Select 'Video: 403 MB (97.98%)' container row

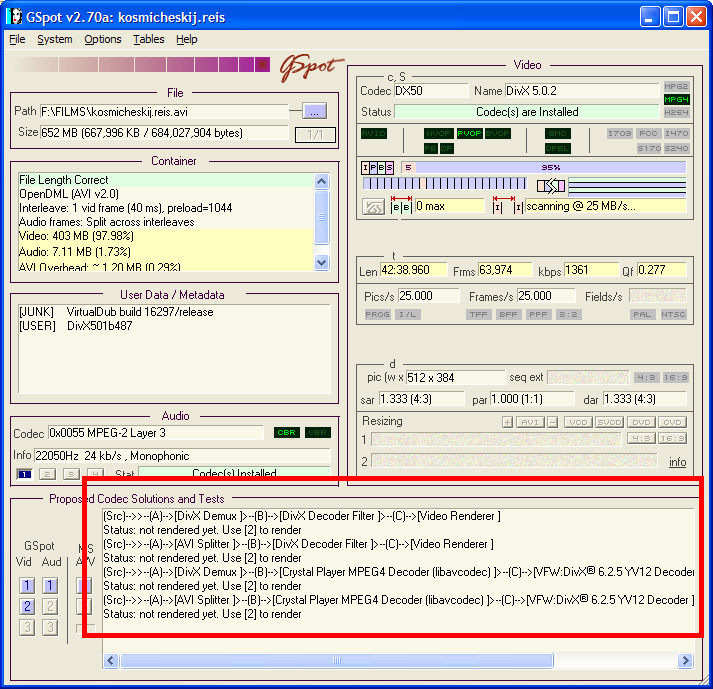[x=166, y=236]
